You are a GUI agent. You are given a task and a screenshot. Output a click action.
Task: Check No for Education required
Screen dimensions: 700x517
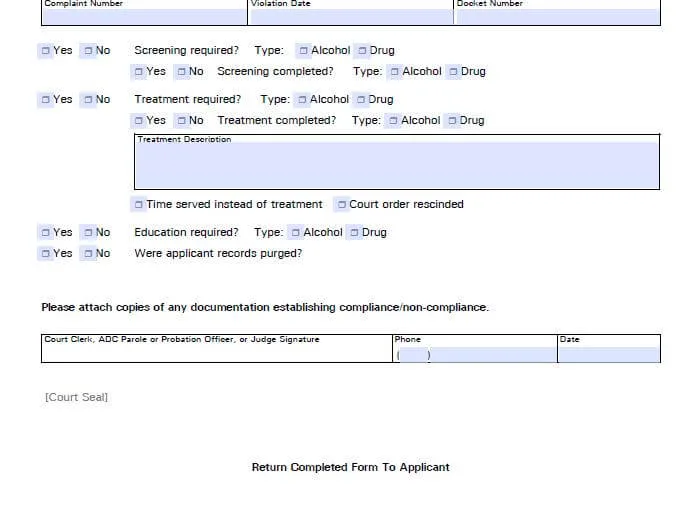88,233
